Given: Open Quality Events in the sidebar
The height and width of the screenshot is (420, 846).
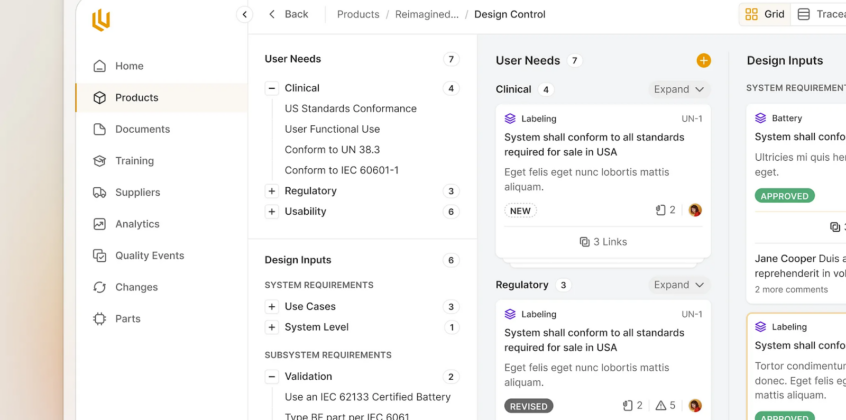Looking at the screenshot, I should (x=149, y=256).
